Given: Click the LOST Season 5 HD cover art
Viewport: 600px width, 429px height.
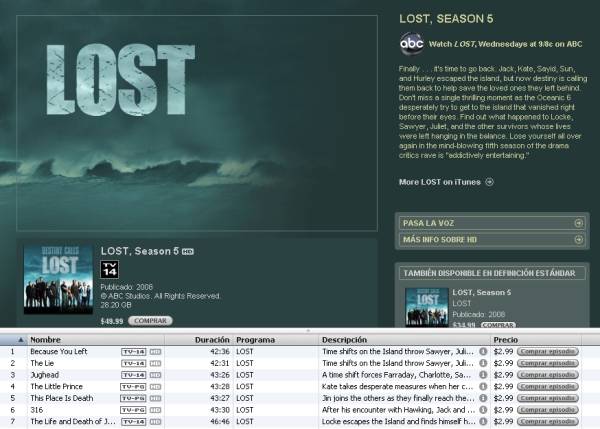Looking at the screenshot, I should (x=58, y=280).
